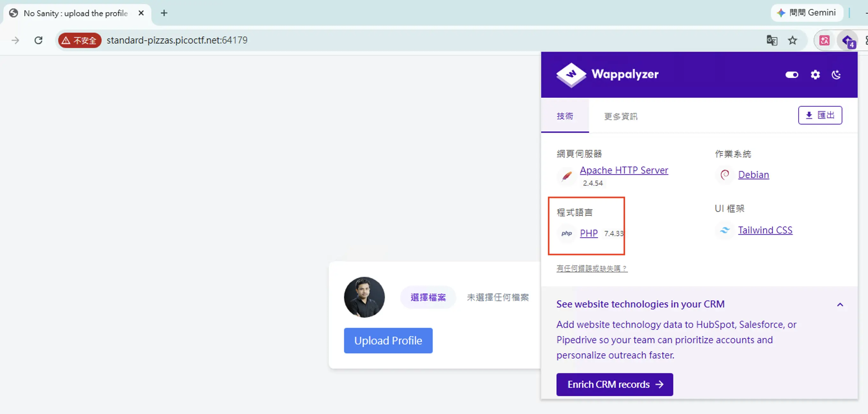Click the Upload Profile button
This screenshot has height=414, width=868.
pyautogui.click(x=388, y=340)
